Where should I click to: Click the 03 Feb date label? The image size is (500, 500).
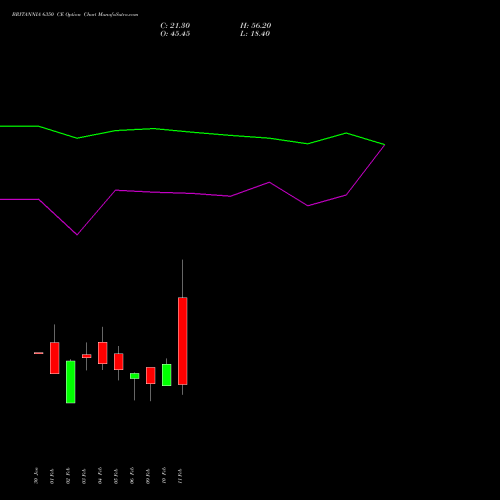point(84,476)
